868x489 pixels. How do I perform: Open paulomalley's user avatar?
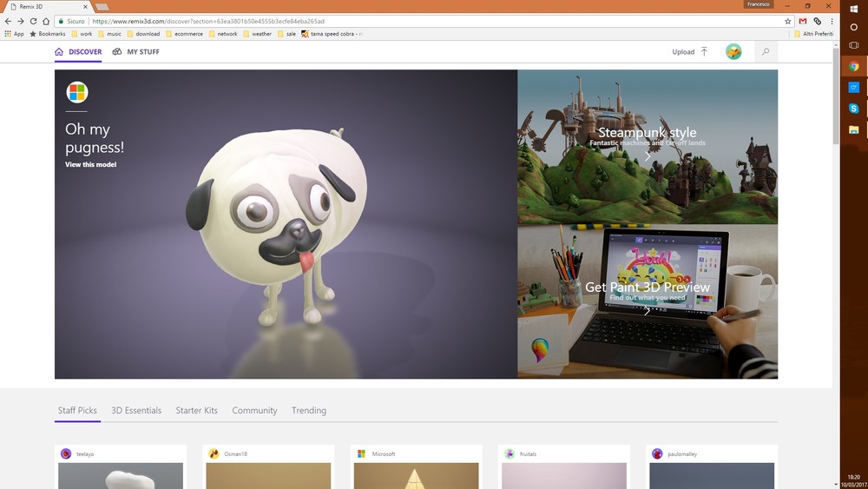tap(657, 453)
